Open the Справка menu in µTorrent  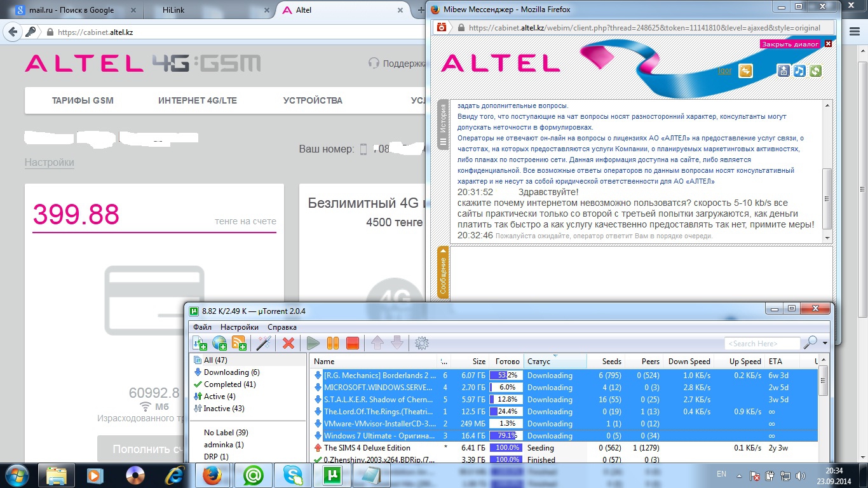(282, 327)
